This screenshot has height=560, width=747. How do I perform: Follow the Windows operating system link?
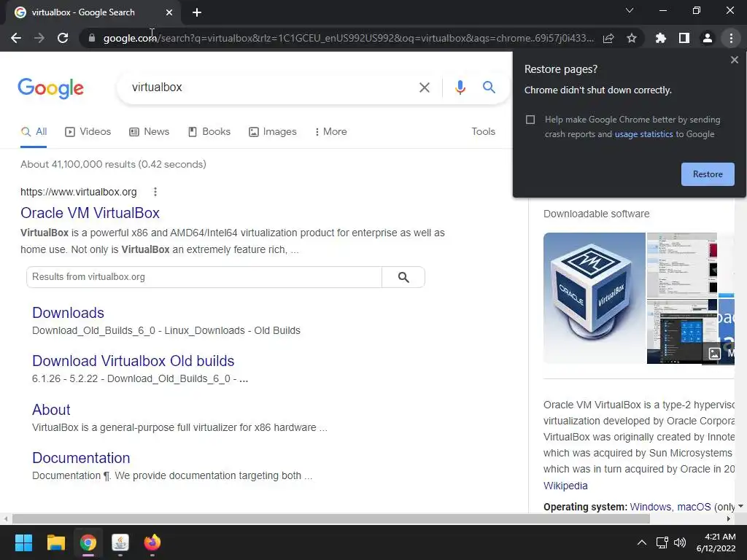click(651, 507)
